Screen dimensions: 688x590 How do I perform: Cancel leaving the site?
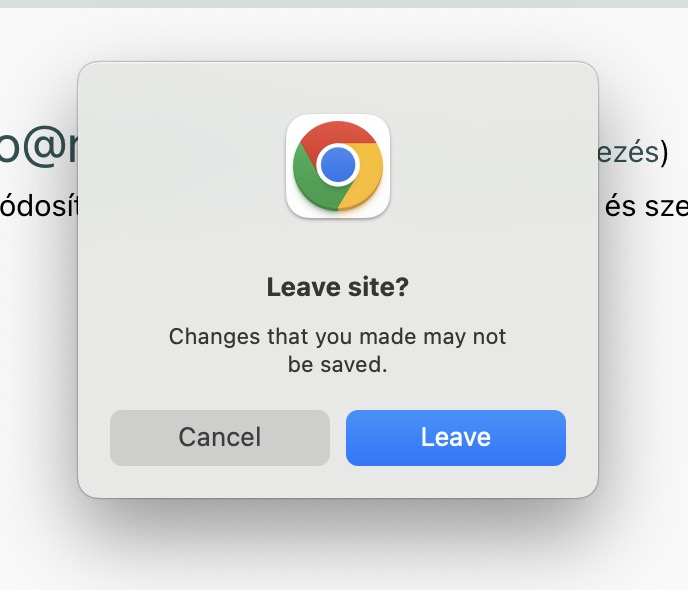[x=220, y=438]
